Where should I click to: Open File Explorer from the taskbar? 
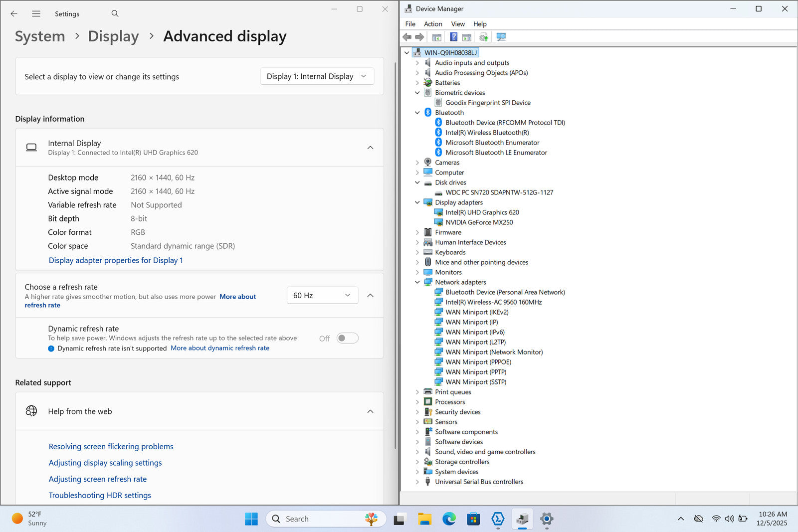click(424, 519)
